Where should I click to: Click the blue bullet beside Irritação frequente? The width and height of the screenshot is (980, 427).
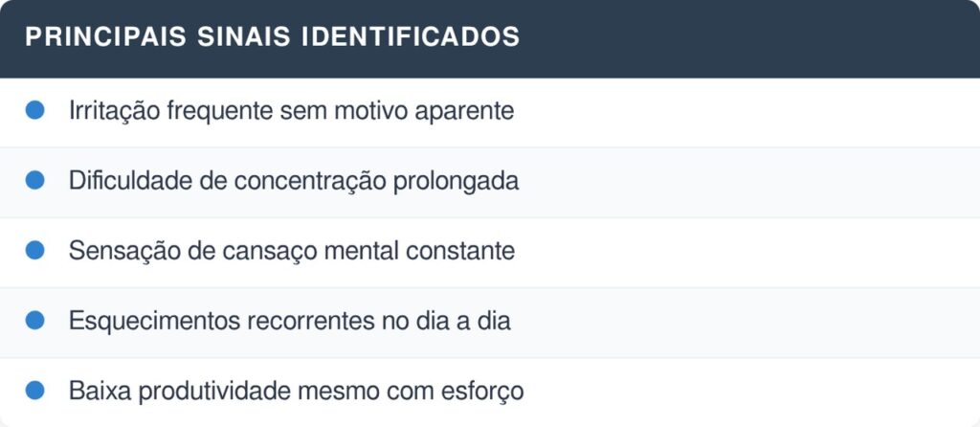click(35, 110)
